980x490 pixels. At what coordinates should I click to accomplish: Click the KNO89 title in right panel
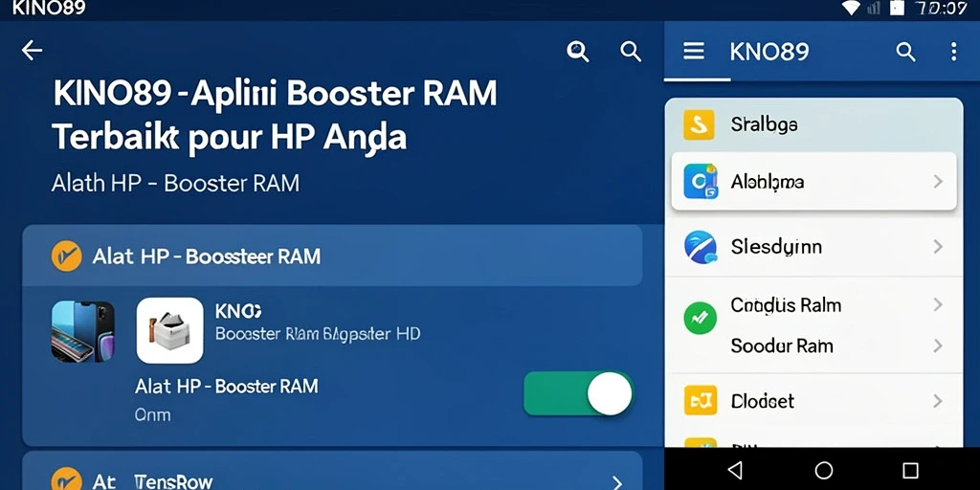768,52
